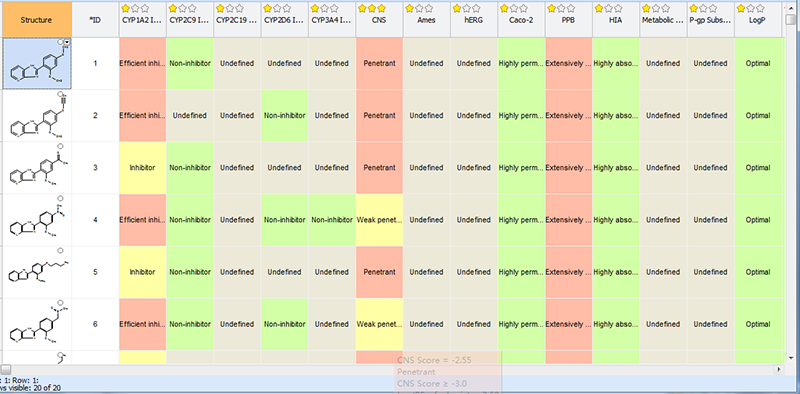This screenshot has height=394, width=800.
Task: Select the red Penetrant CNS cell in row 2
Action: (x=380, y=116)
